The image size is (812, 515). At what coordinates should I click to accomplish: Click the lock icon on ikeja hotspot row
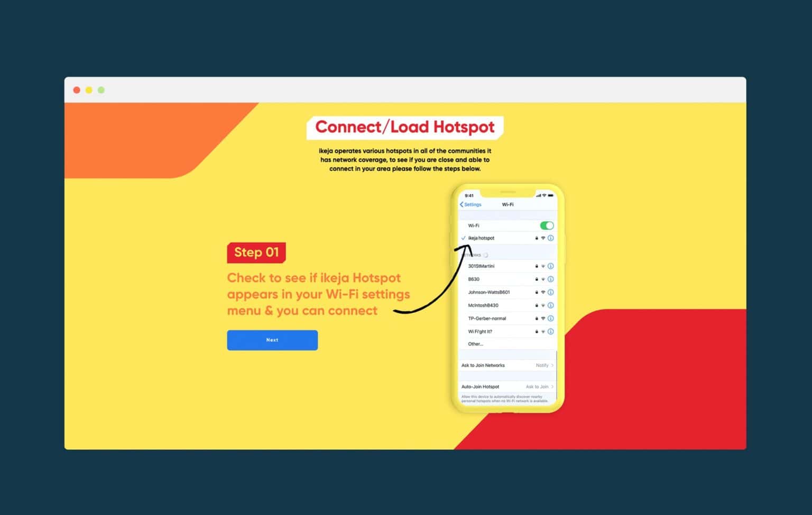point(536,238)
